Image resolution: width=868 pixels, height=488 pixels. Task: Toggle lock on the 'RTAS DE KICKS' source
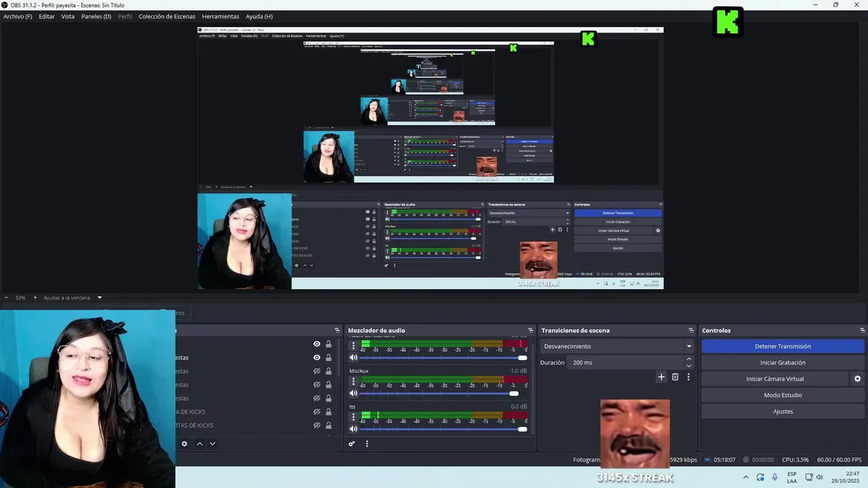329,425
